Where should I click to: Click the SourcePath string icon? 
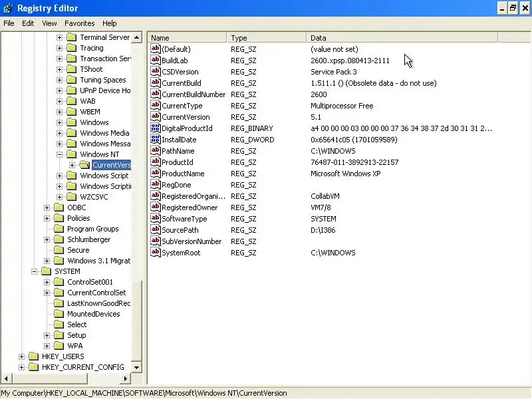coord(156,229)
